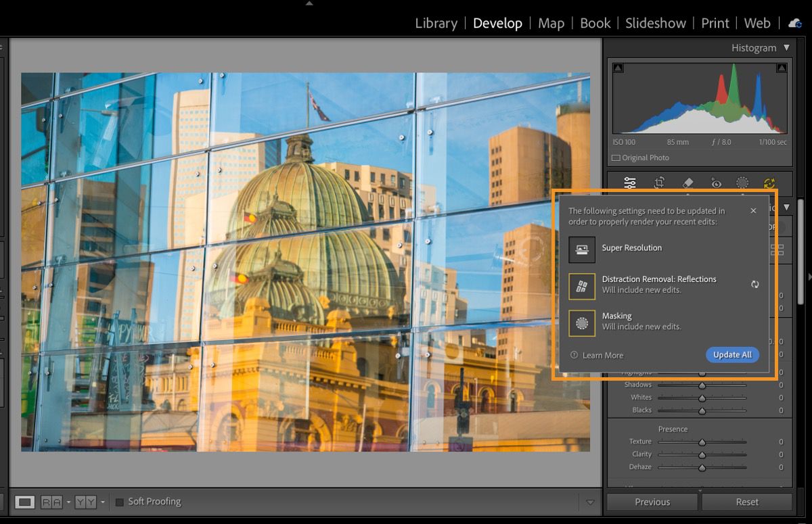The width and height of the screenshot is (812, 524).
Task: Collapse the Basic panel triangle
Action: coord(786,207)
